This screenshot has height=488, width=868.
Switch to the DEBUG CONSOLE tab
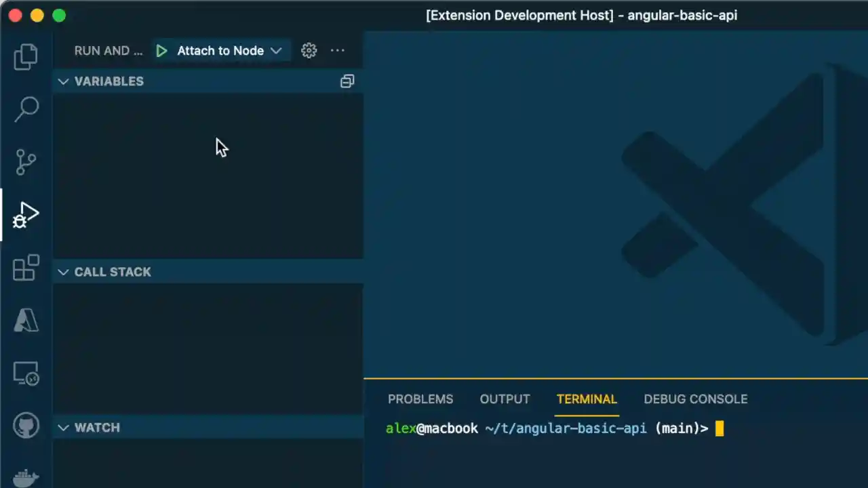(x=695, y=399)
